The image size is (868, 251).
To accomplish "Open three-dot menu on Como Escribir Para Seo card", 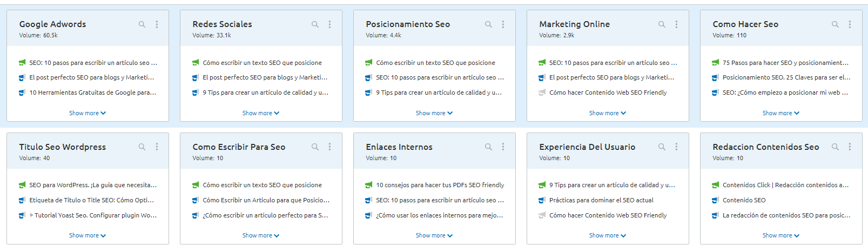I will click(330, 147).
